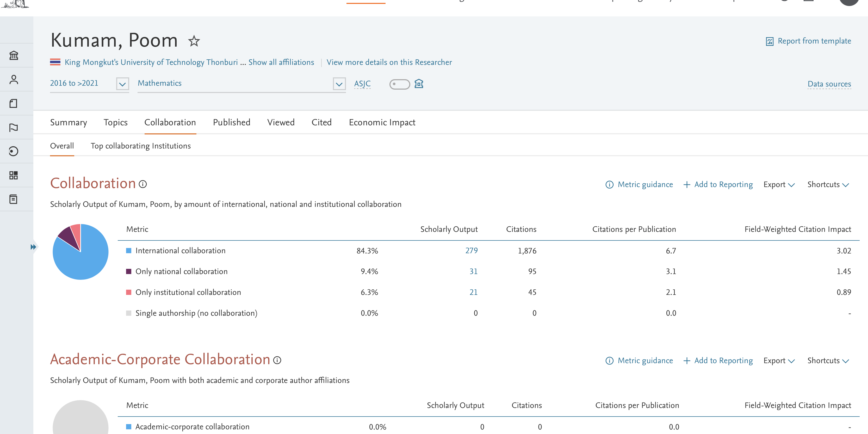Click the flag sidebar icon
This screenshot has width=868, height=434.
[x=14, y=127]
